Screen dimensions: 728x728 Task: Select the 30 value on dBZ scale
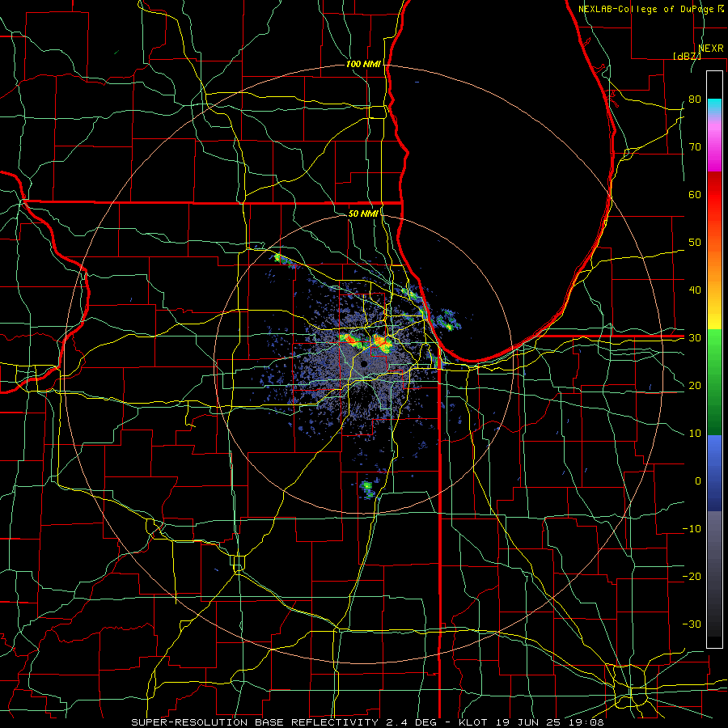click(695, 338)
